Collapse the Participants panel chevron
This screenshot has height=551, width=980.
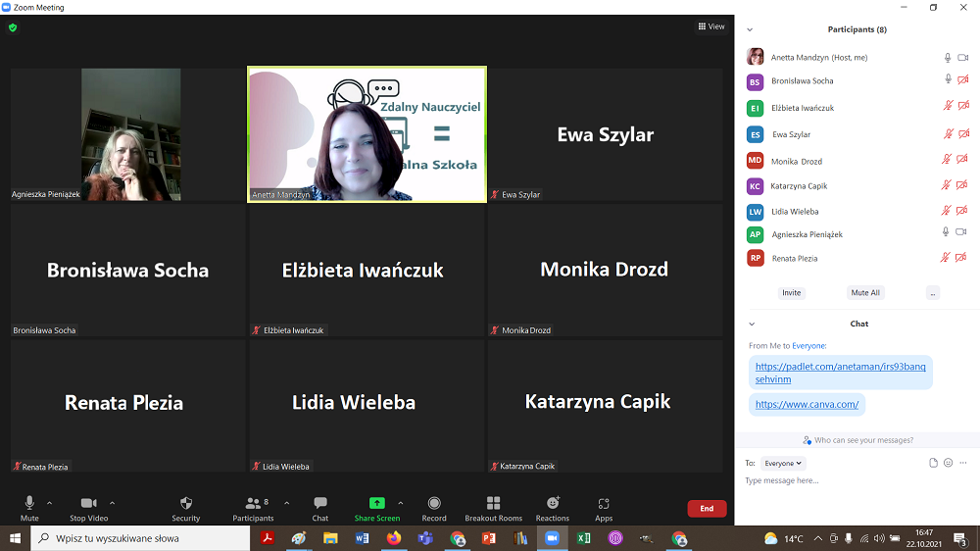tap(750, 29)
